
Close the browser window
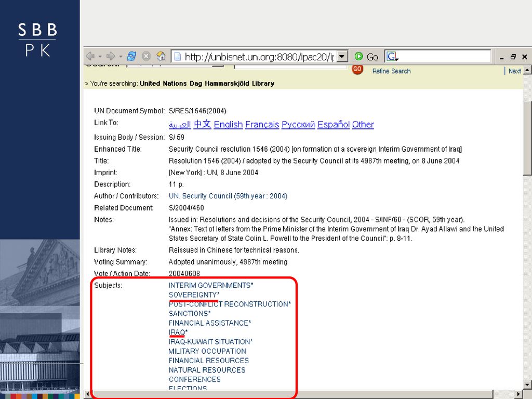(x=525, y=57)
